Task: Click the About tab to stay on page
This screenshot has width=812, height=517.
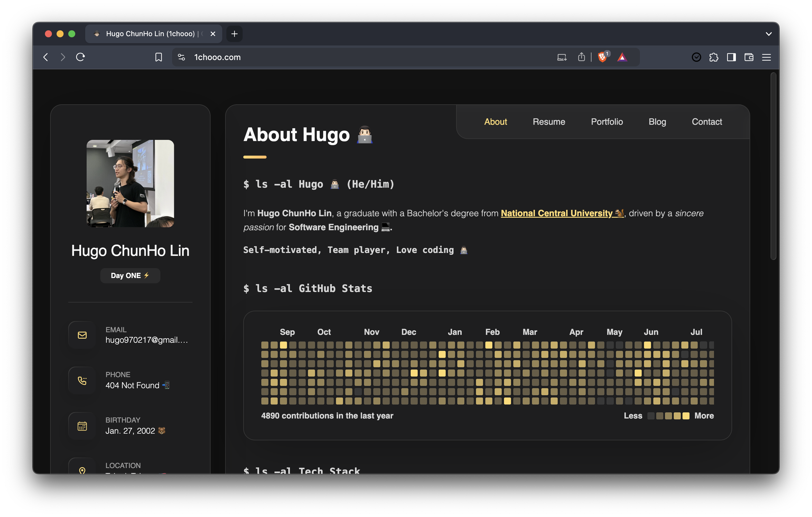Action: (x=496, y=122)
